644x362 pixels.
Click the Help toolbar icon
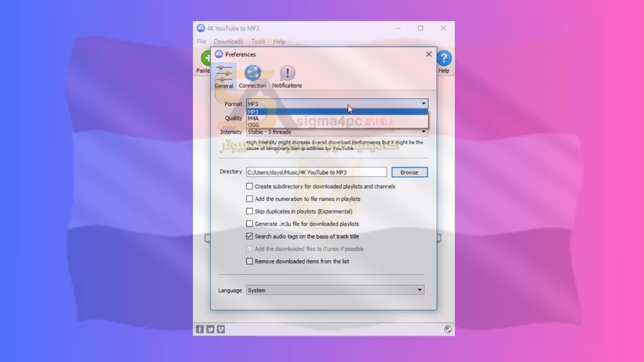coord(444,62)
